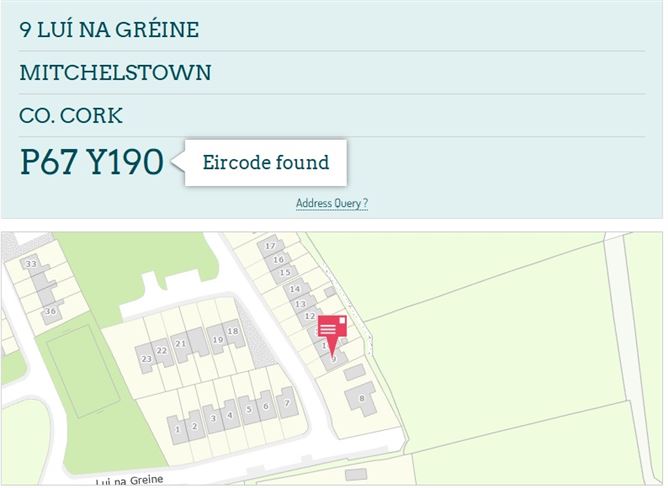Select building number 17 on map

270,245
